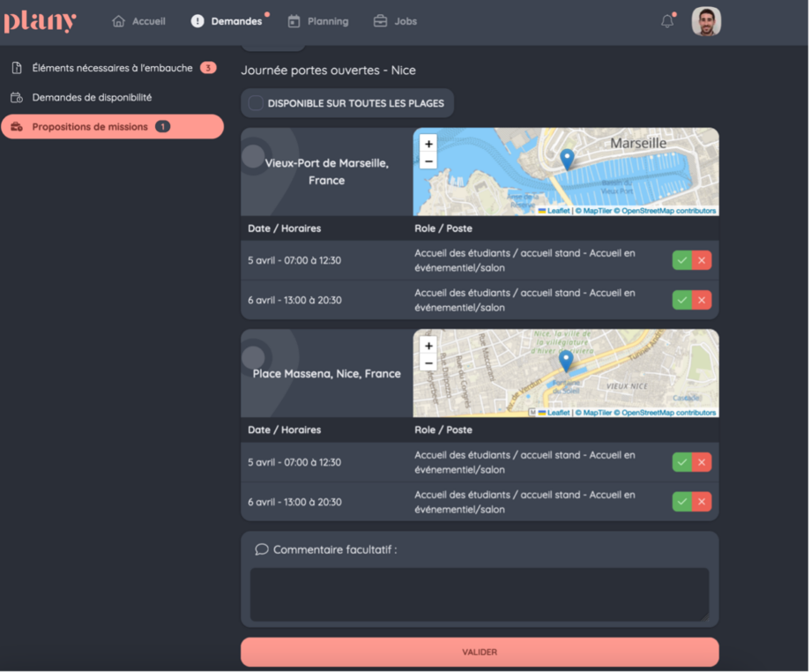Zoom out on the Marseille map
This screenshot has height=672, width=811.
tap(428, 161)
